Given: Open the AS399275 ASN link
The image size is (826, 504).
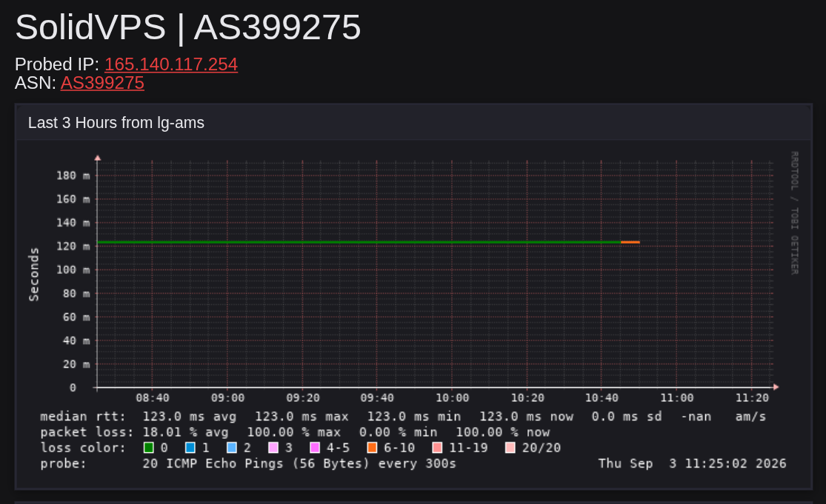Looking at the screenshot, I should (x=102, y=83).
